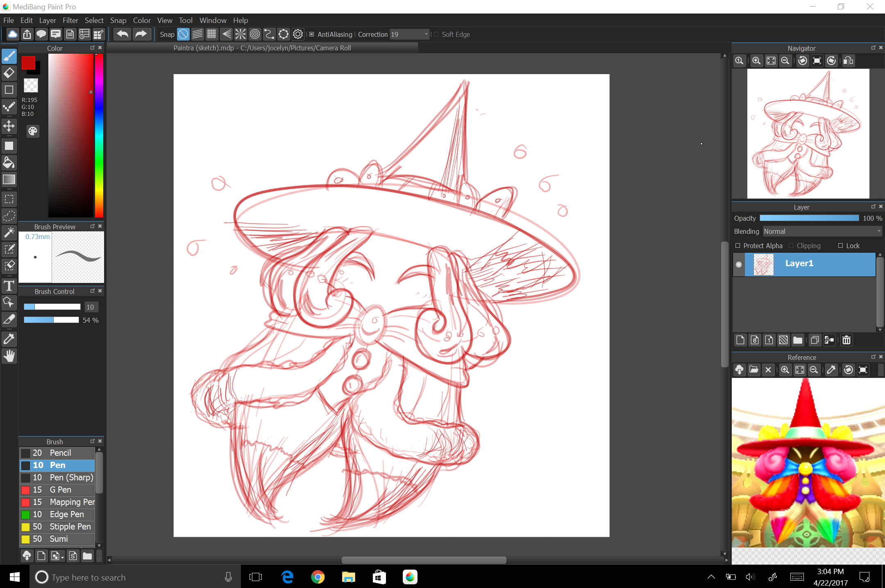The image size is (885, 588).
Task: Adjust the brush size slider
Action: pos(52,307)
